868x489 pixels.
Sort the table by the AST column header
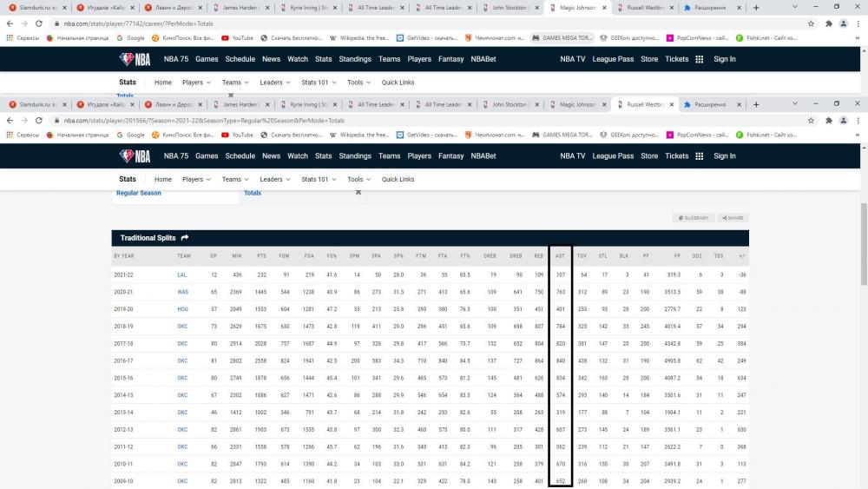pos(560,256)
